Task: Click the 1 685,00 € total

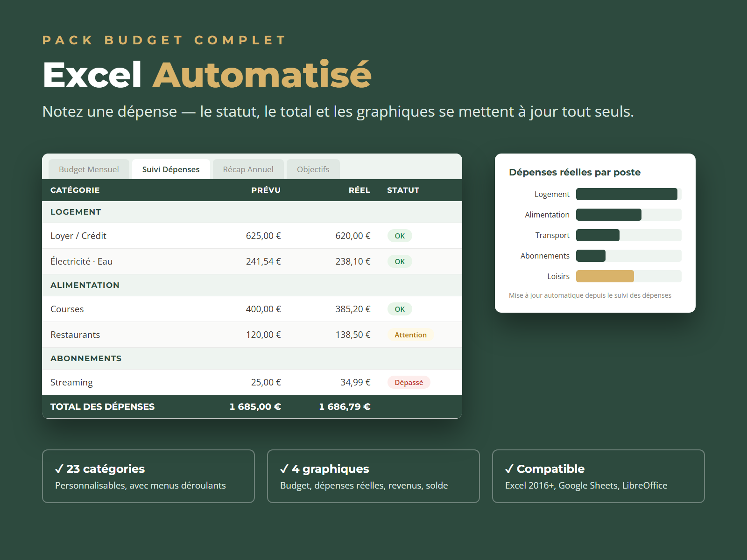Action: click(x=255, y=406)
